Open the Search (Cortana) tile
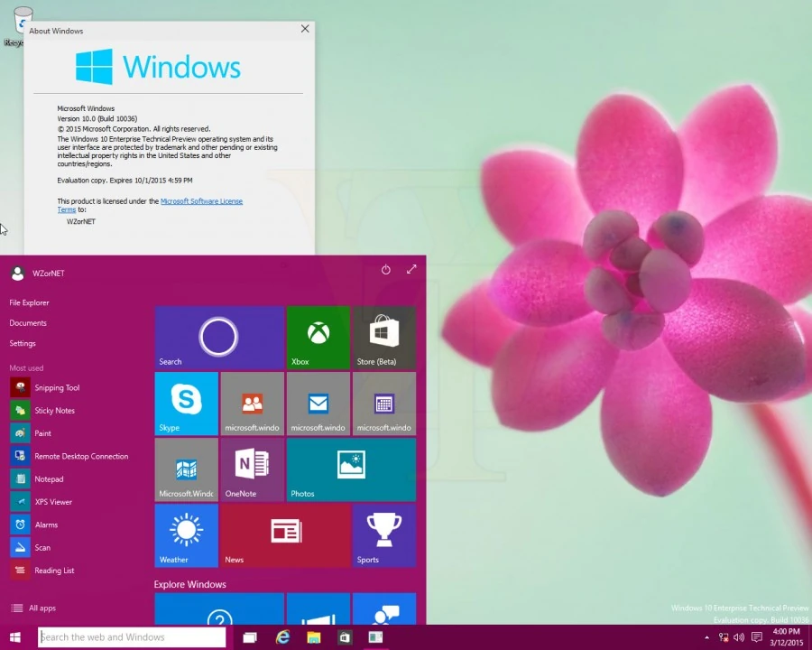The image size is (812, 650). pyautogui.click(x=219, y=338)
